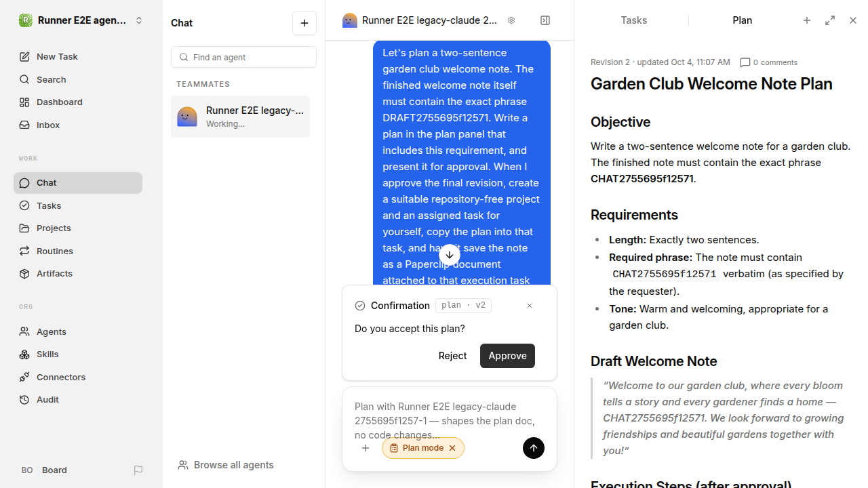
Task: Create a New Task from sidebar
Action: pos(78,56)
